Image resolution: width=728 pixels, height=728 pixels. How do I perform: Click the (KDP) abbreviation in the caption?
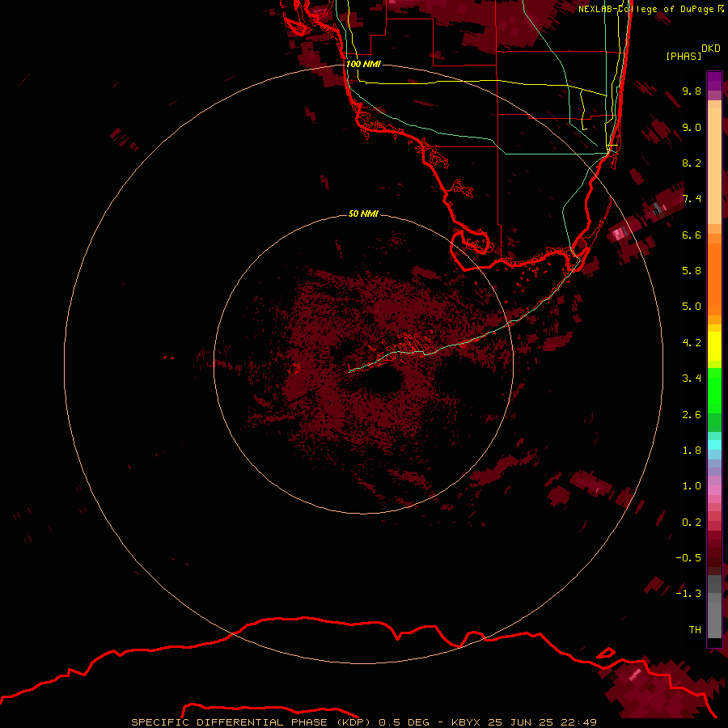coord(353,722)
